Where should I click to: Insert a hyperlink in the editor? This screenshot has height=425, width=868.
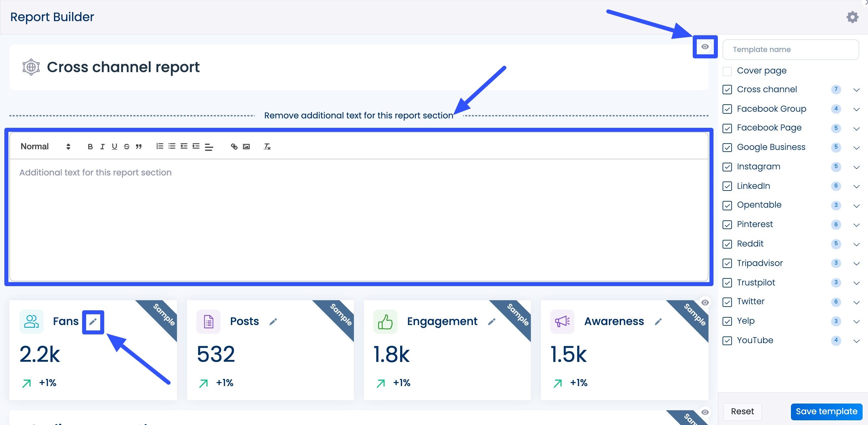[x=234, y=146]
